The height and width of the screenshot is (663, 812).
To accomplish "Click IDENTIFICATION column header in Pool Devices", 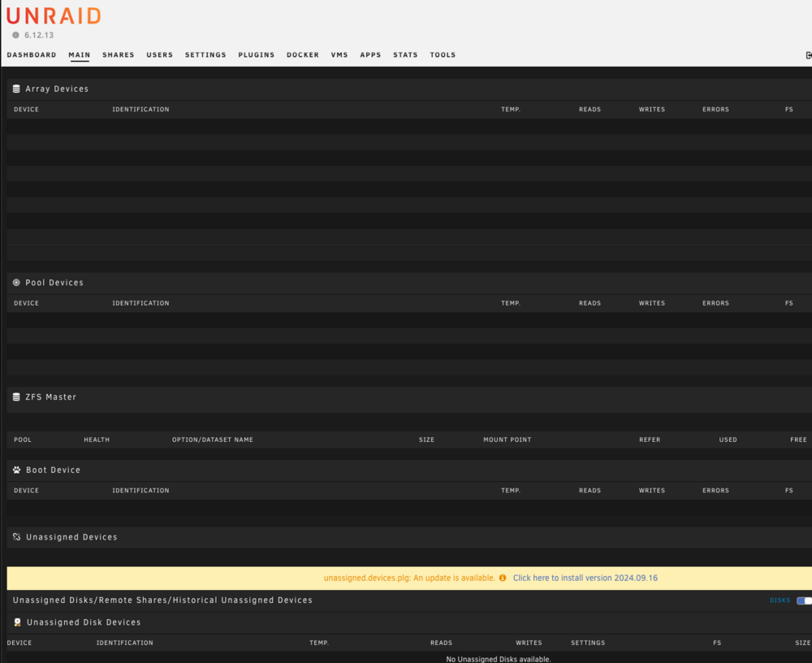I will (140, 303).
